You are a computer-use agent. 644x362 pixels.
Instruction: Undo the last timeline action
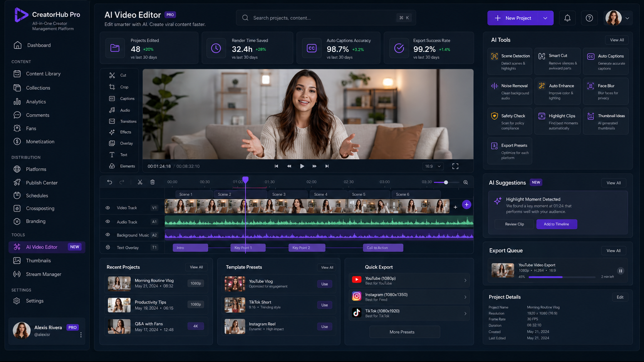coord(110,182)
